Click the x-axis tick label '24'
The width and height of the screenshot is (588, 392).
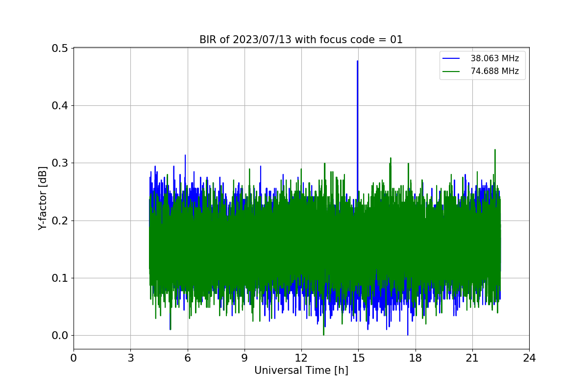pyautogui.click(x=529, y=358)
